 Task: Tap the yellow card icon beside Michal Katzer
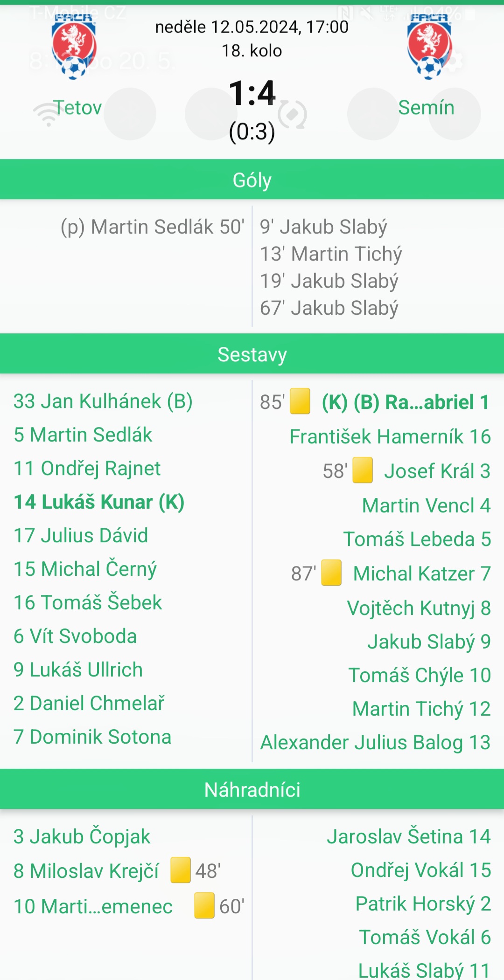point(331,573)
